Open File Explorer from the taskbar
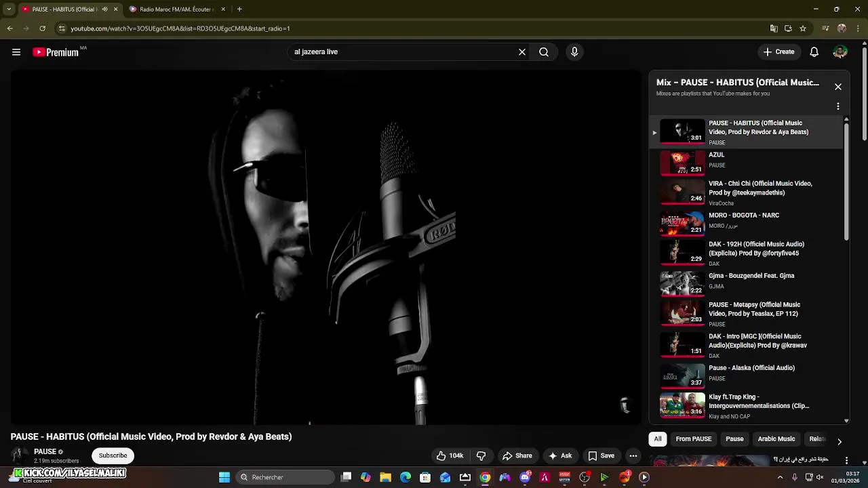The height and width of the screenshot is (488, 868). pos(385,477)
